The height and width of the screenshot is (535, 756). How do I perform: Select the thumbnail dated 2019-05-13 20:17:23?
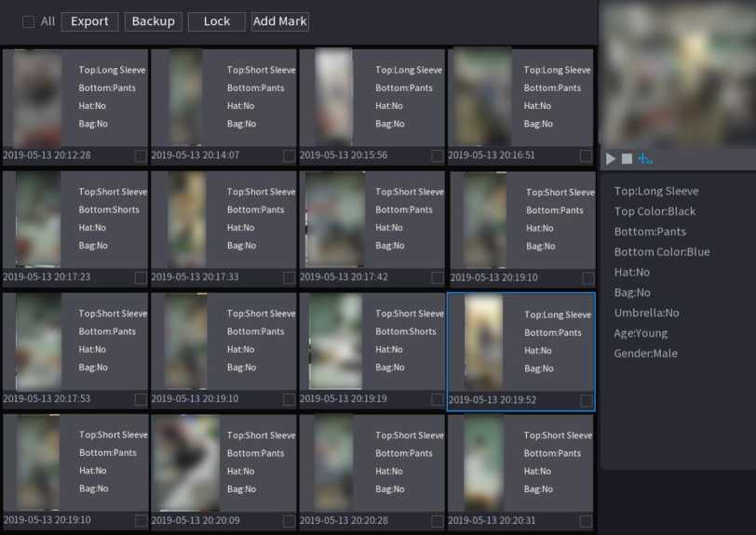tap(38, 220)
